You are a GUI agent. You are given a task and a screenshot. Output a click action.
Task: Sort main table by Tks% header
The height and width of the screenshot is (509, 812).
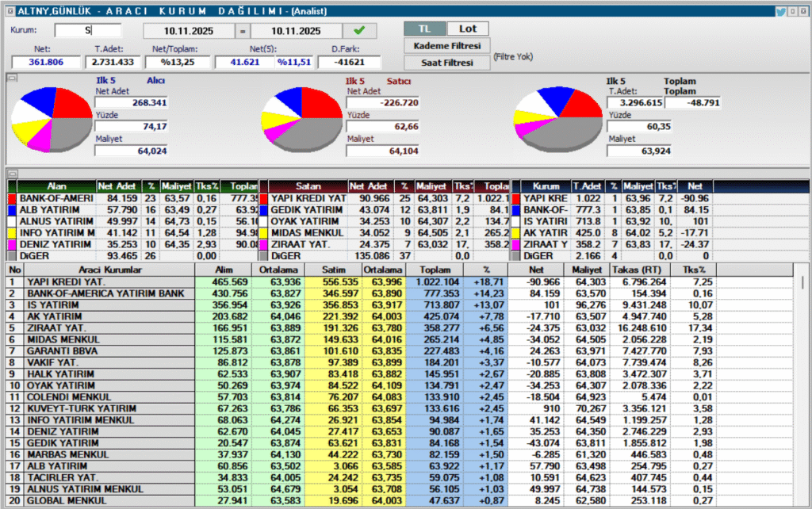click(x=693, y=270)
